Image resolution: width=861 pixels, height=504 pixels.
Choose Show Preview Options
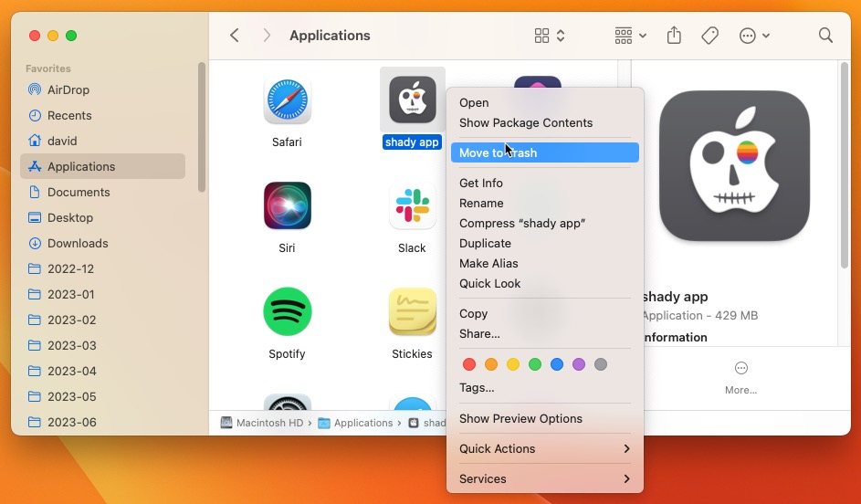coord(545,418)
